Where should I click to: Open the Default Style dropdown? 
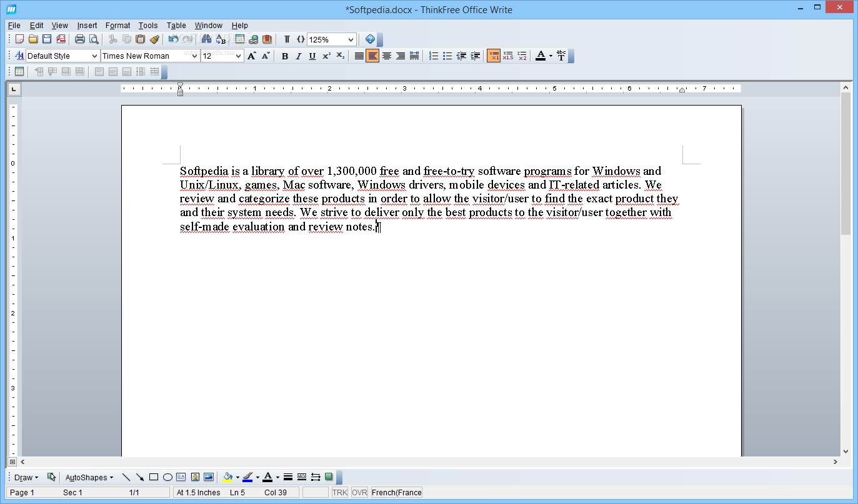point(94,56)
